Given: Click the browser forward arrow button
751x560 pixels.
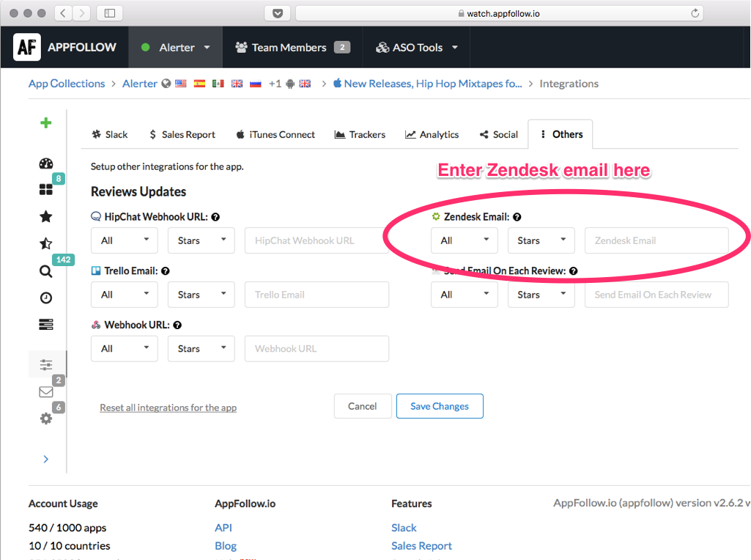Looking at the screenshot, I should tap(82, 13).
